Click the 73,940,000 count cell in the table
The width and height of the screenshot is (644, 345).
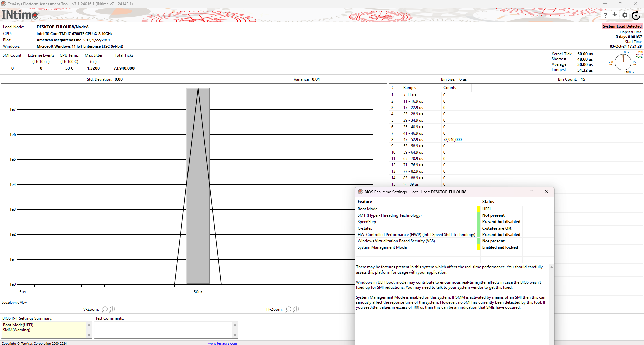(452, 140)
